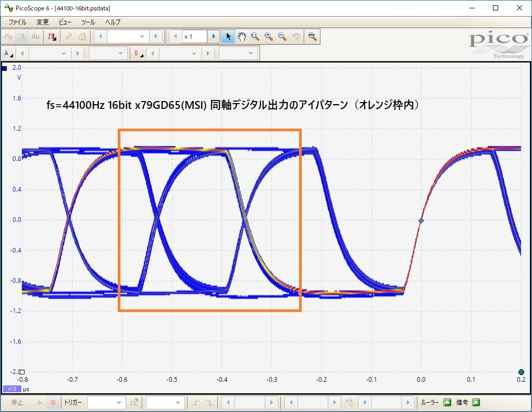Click the zoom out magnifier
This screenshot has width=532, height=412.
pyautogui.click(x=282, y=36)
